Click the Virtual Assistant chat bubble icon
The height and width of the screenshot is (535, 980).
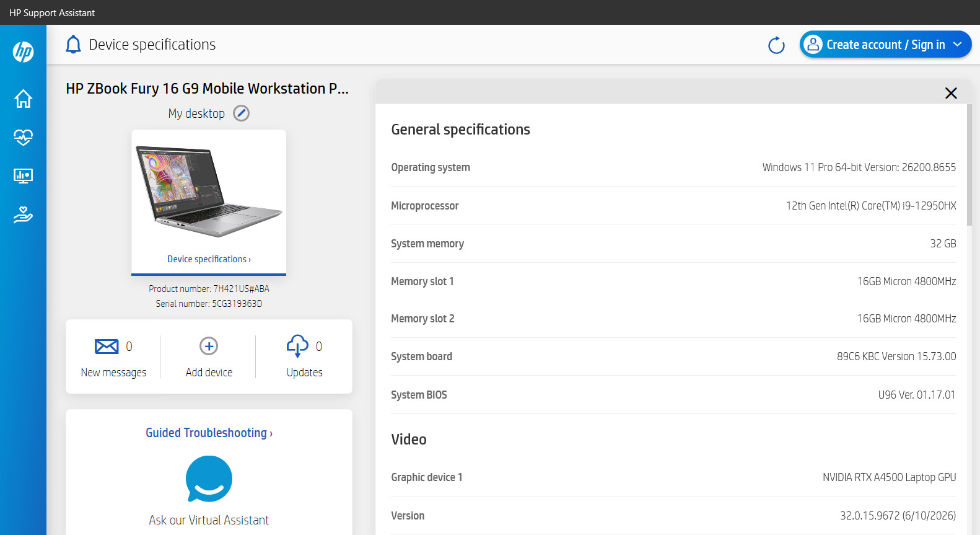click(x=209, y=479)
